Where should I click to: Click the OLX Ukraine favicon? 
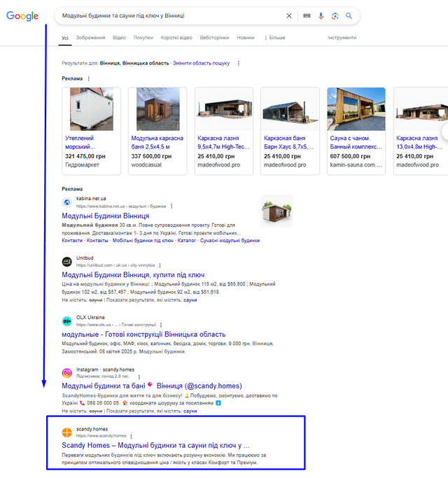[66, 321]
